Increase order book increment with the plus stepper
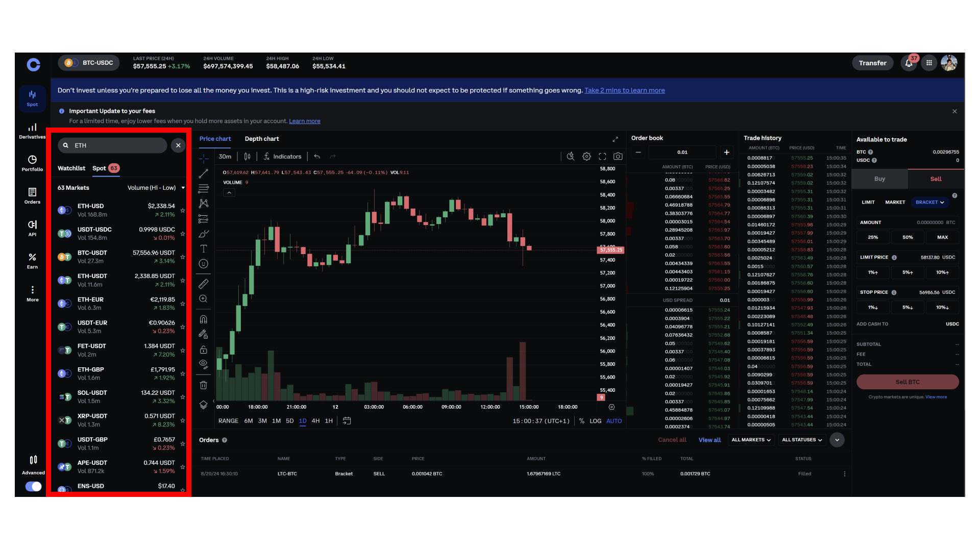 tap(727, 152)
